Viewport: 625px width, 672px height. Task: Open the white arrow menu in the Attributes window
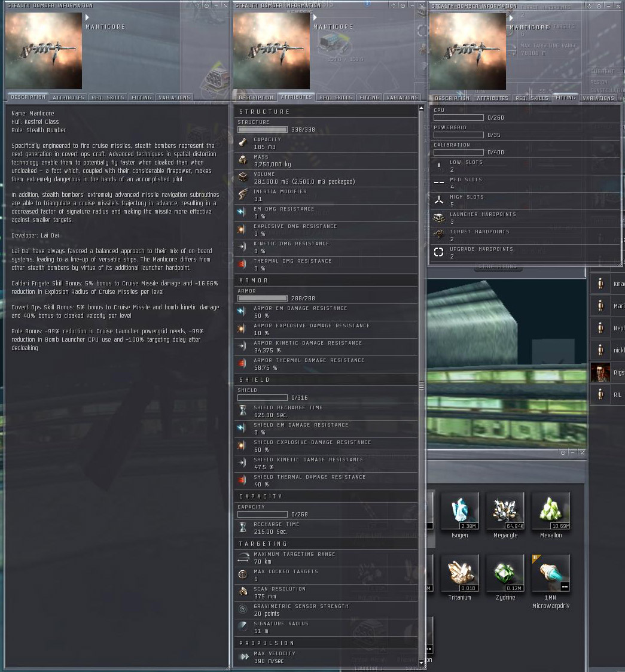[315, 17]
